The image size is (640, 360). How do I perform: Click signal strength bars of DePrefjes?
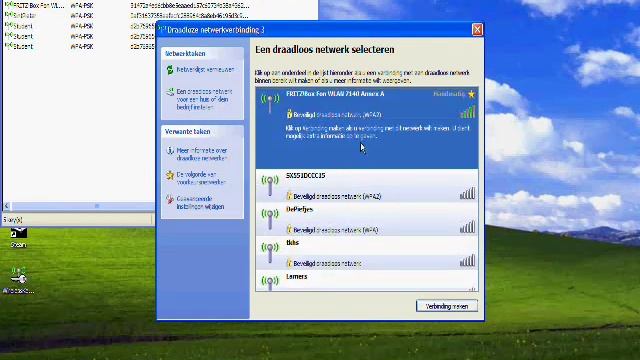point(468,227)
